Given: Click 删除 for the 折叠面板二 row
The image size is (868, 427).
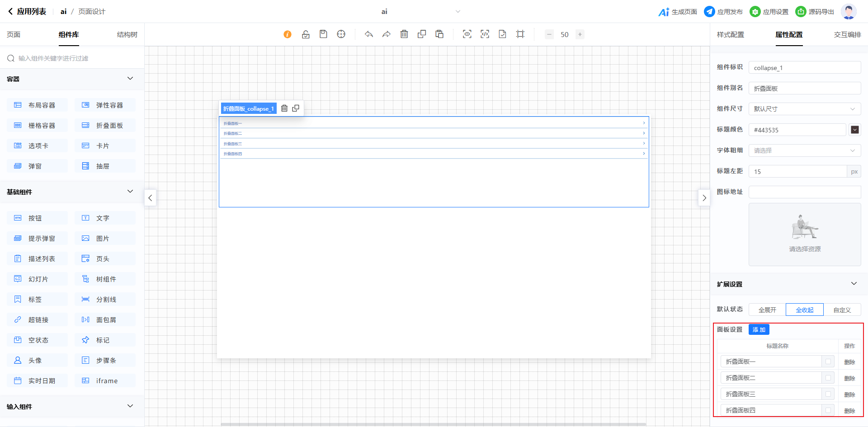Looking at the screenshot, I should (849, 378).
